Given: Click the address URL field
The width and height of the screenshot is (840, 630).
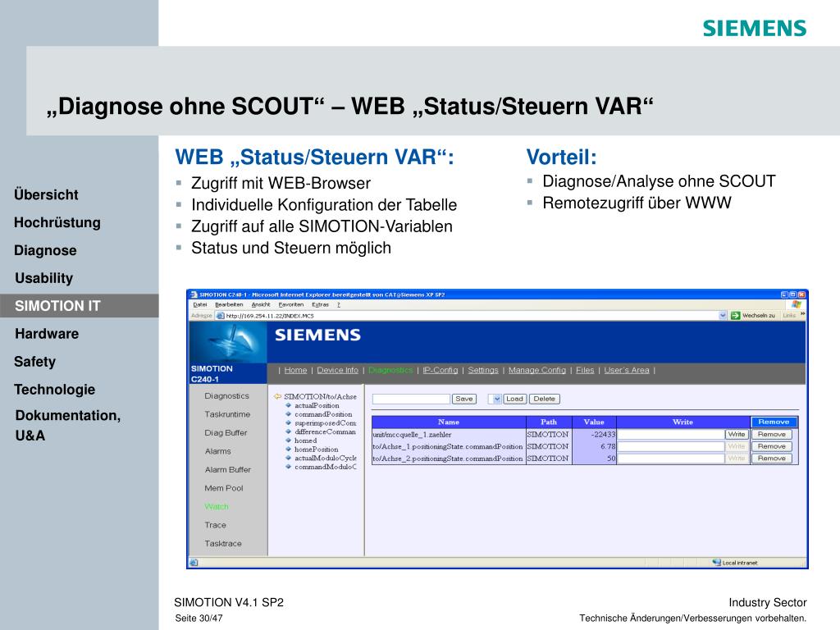Looking at the screenshot, I should pyautogui.click(x=472, y=316).
